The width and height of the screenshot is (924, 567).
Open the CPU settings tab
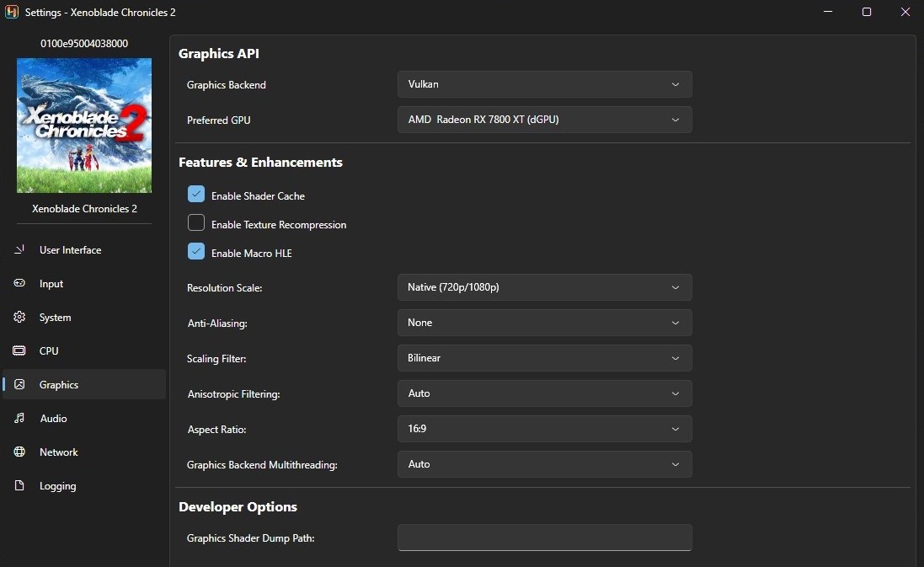point(84,350)
